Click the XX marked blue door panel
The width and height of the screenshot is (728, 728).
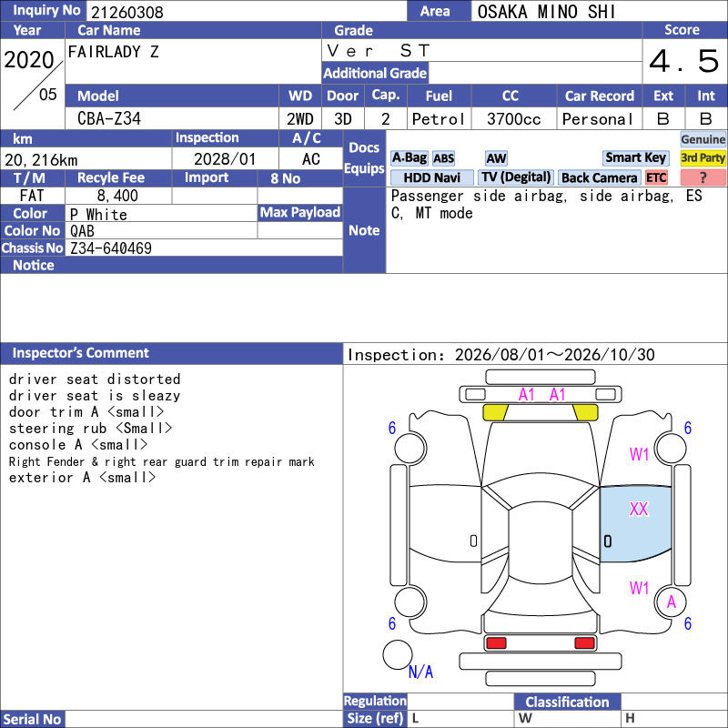coord(635,524)
